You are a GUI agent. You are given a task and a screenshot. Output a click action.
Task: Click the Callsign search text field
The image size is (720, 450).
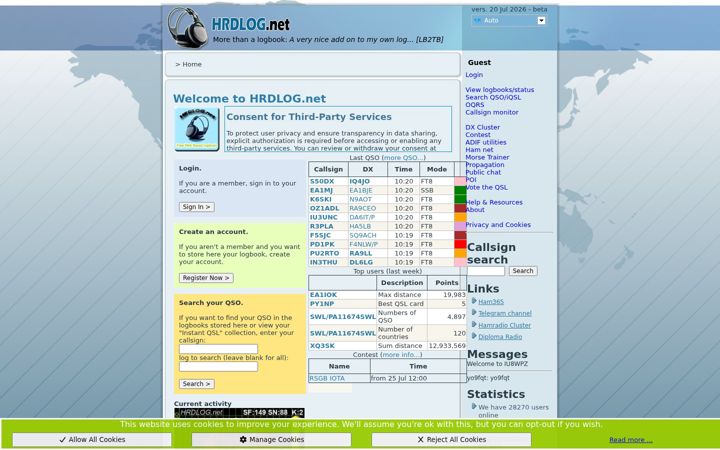point(486,271)
